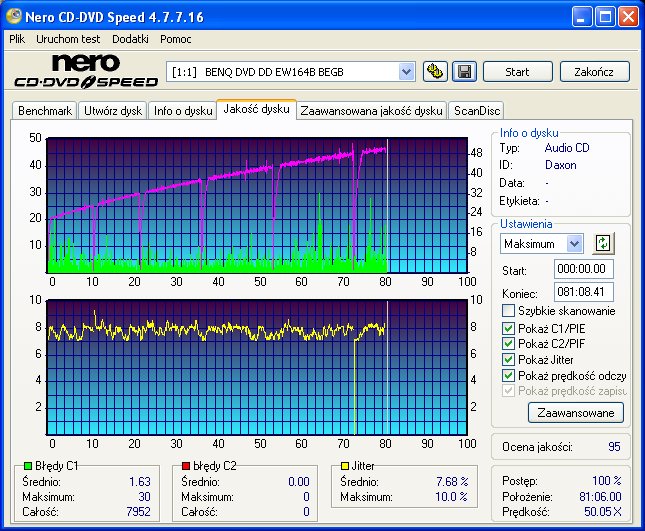Screen dimensions: 645x531
Task: Uncheck Pokaż Jitter checkbox
Action: click(x=508, y=359)
